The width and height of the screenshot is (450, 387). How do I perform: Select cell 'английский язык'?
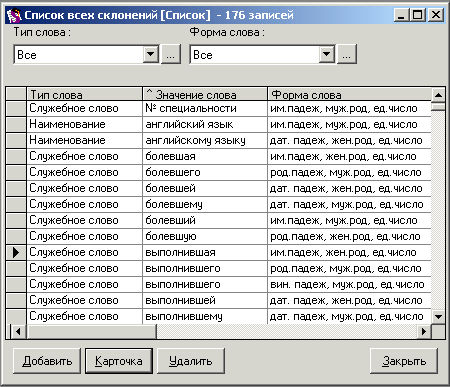(x=205, y=124)
